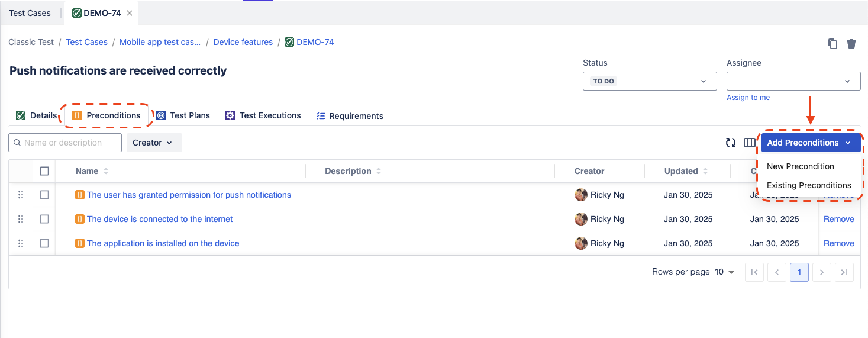Click the refresh icon beside column settings
Screen dimensions: 868x338
[731, 143]
